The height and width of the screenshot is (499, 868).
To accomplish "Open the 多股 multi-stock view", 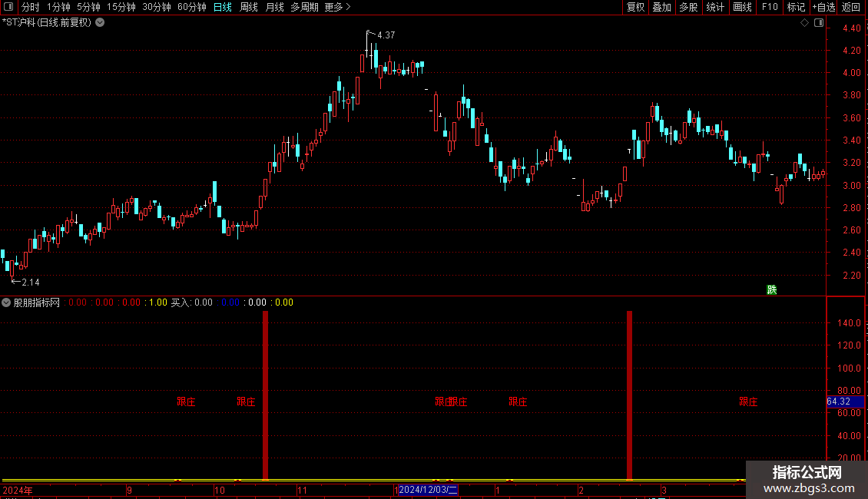I will pyautogui.click(x=688, y=7).
